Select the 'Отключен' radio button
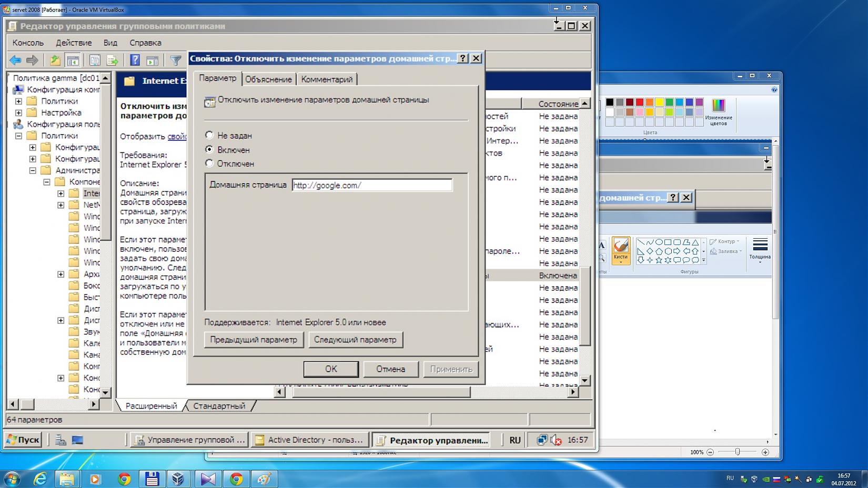This screenshot has width=868, height=488. coord(209,164)
